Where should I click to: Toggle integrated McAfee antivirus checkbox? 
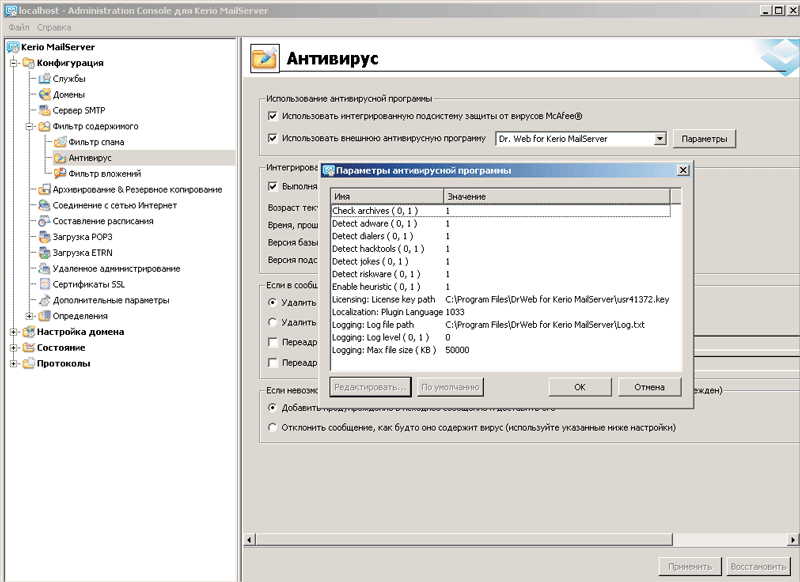click(273, 116)
